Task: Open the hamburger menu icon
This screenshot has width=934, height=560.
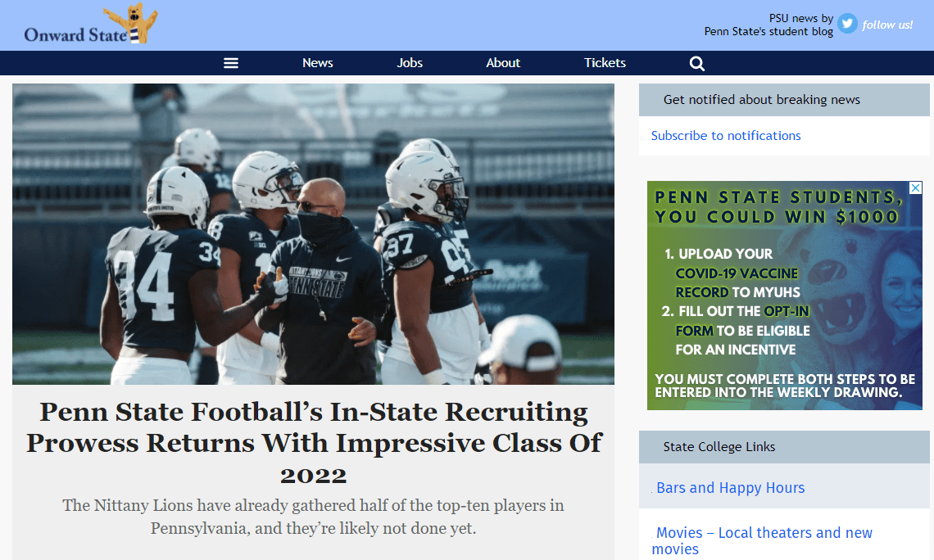Action: click(231, 63)
